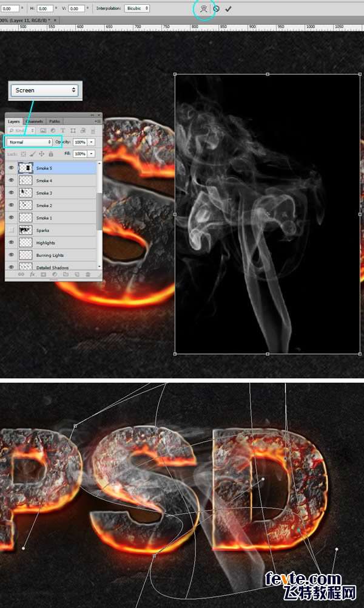The image size is (364, 608).
Task: Commit the transform with the checkmark
Action: coord(228,8)
